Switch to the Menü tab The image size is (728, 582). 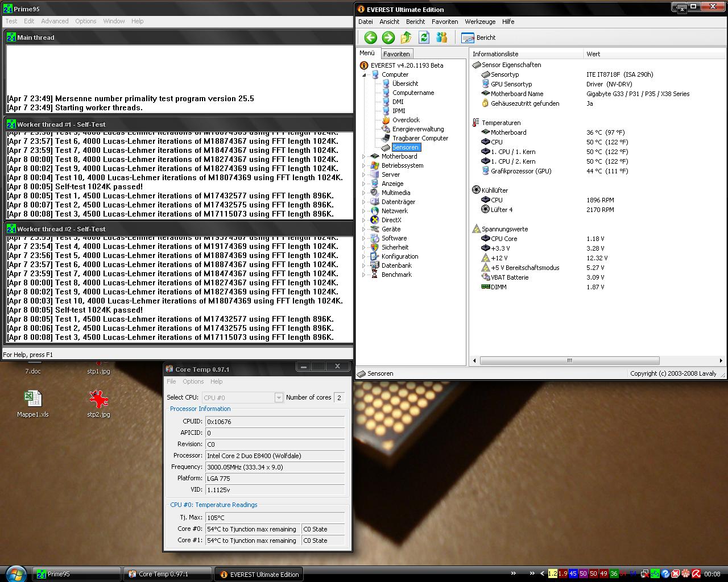pos(367,53)
